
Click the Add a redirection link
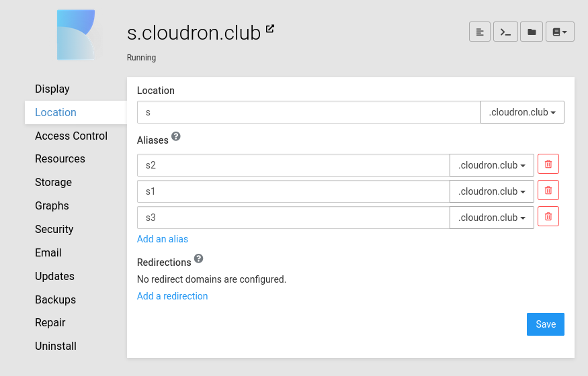172,296
